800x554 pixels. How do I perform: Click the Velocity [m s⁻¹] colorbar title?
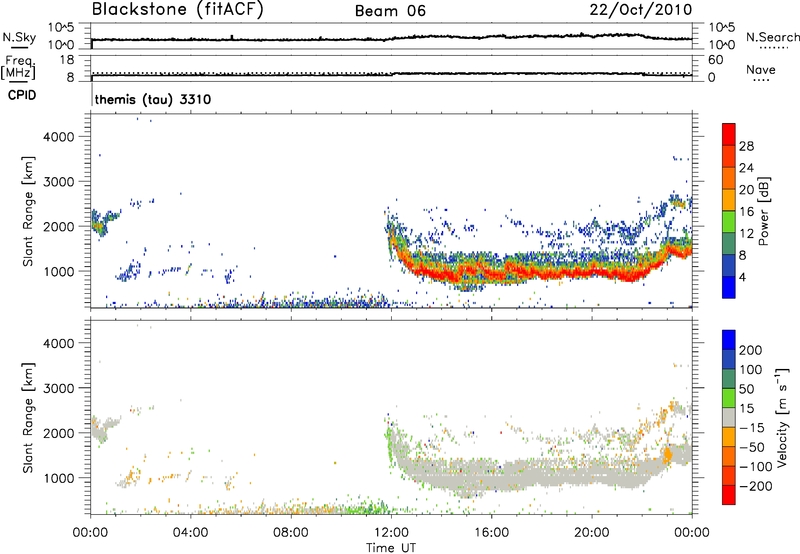[782, 417]
